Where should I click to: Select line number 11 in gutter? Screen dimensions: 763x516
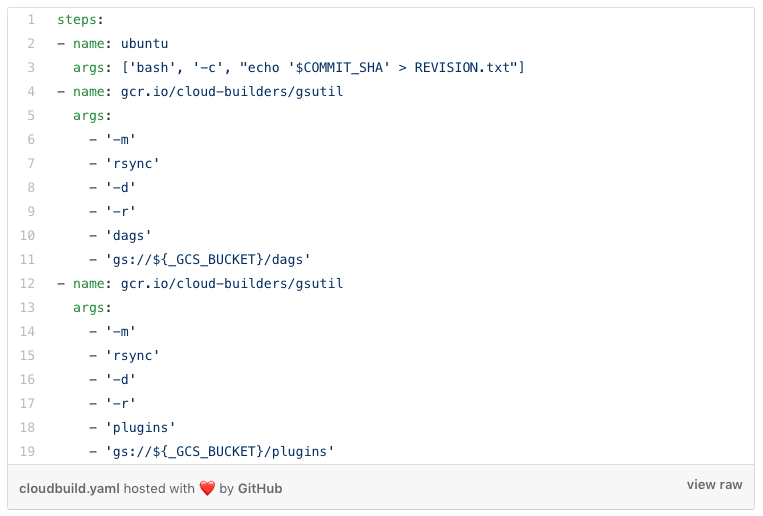(x=28, y=260)
